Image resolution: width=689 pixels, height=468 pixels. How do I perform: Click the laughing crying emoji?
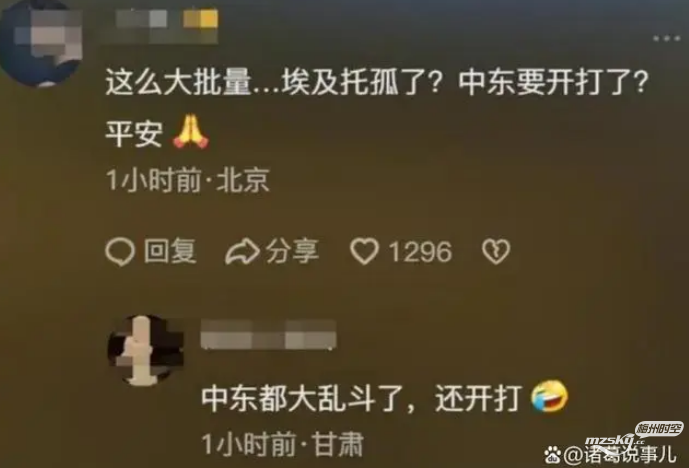[549, 396]
